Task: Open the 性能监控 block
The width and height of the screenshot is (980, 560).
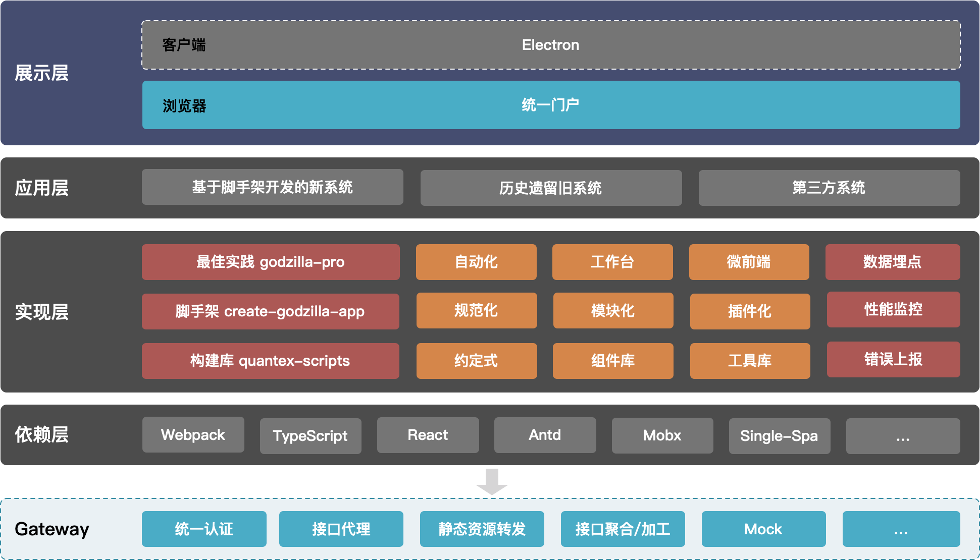Action: (894, 309)
